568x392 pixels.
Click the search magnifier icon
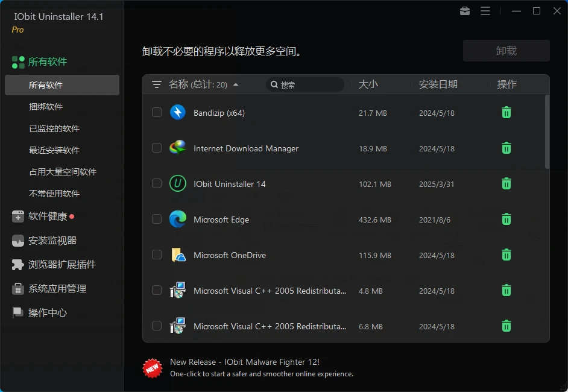coord(274,84)
